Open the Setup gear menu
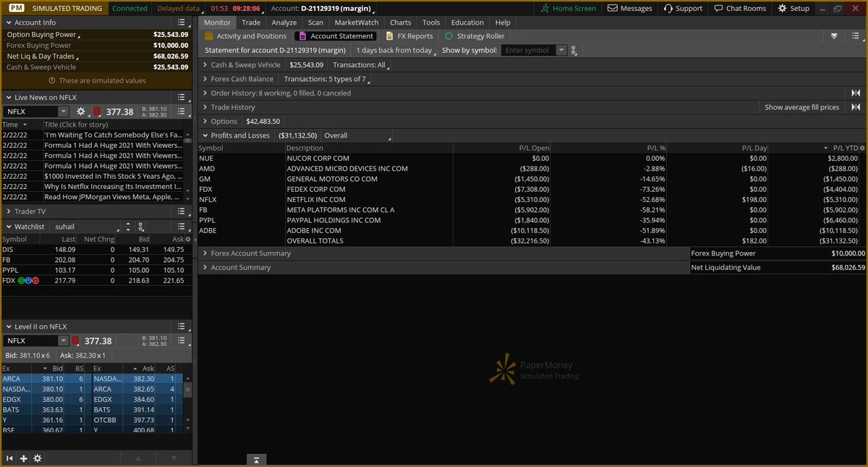Viewport: 868px width, 467px height. pos(793,8)
